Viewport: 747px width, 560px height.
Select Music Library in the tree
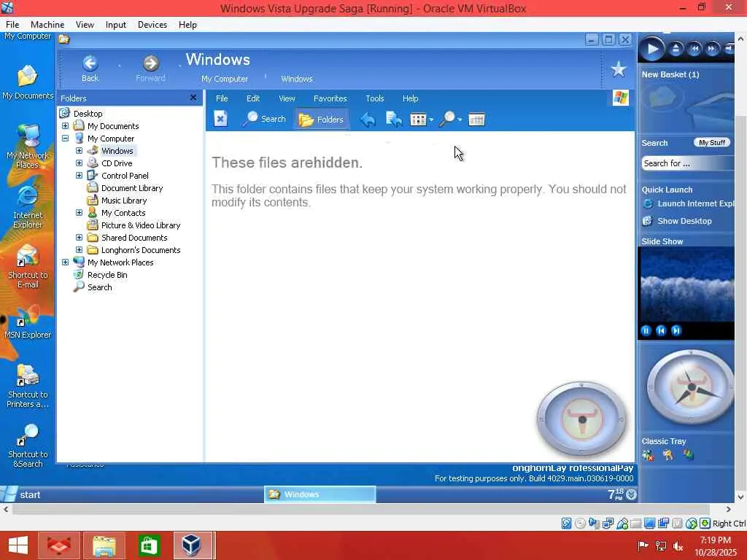(124, 201)
